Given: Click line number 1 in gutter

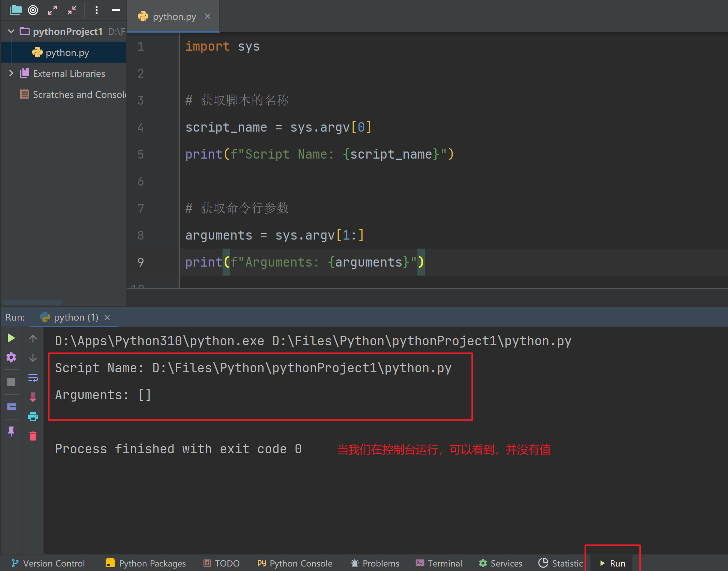Looking at the screenshot, I should pos(141,46).
